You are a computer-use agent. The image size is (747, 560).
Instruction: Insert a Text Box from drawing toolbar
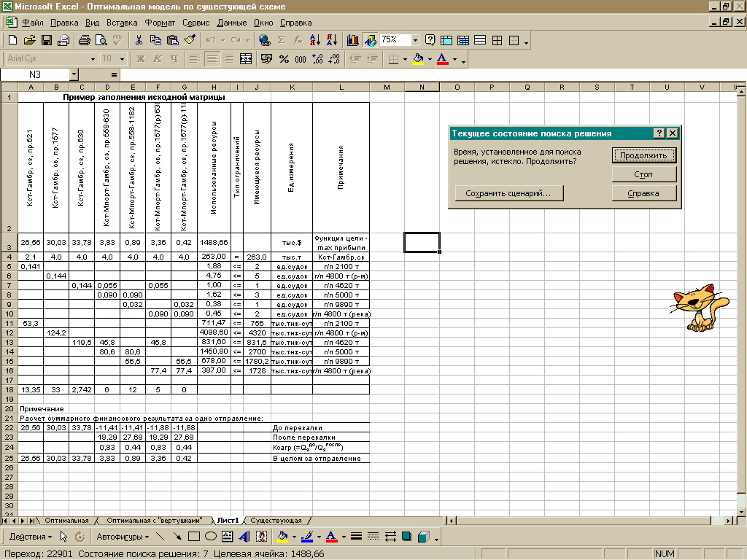pyautogui.click(x=228, y=537)
